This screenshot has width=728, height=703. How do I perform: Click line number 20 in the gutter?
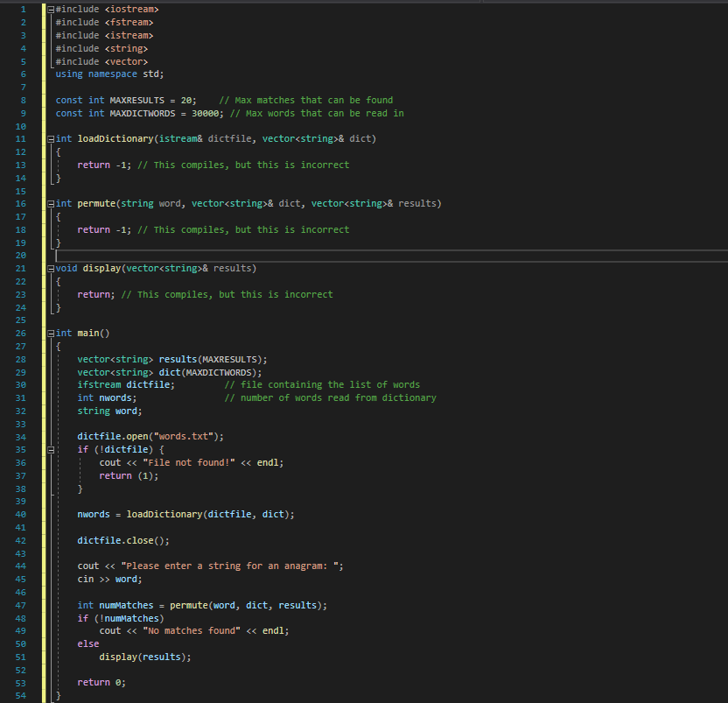[21, 256]
